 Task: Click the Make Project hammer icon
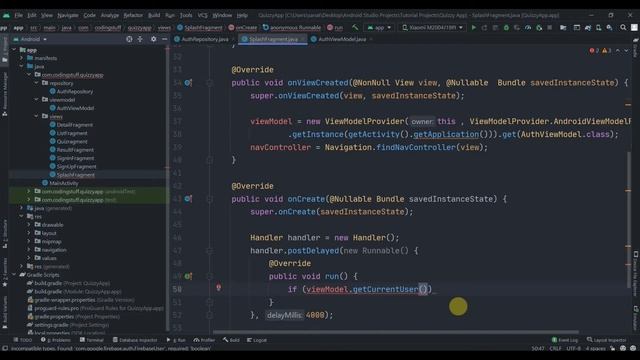(x=355, y=28)
